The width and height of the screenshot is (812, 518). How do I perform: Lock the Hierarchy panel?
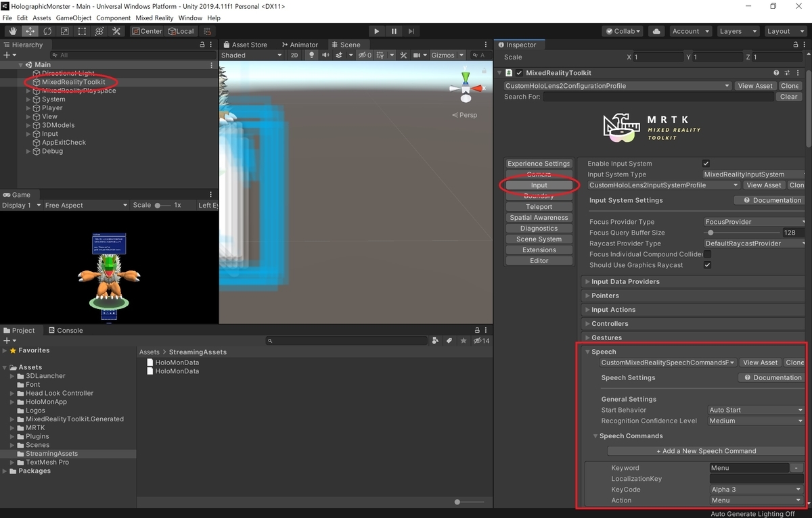(202, 45)
